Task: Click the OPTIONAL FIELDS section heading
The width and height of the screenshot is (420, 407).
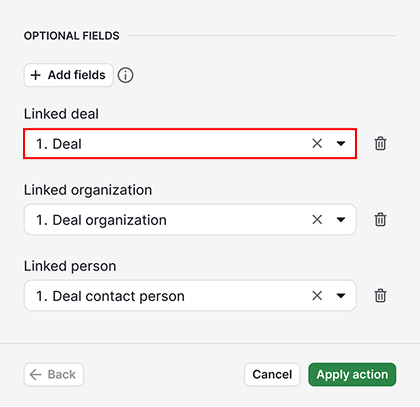Action: (x=72, y=36)
